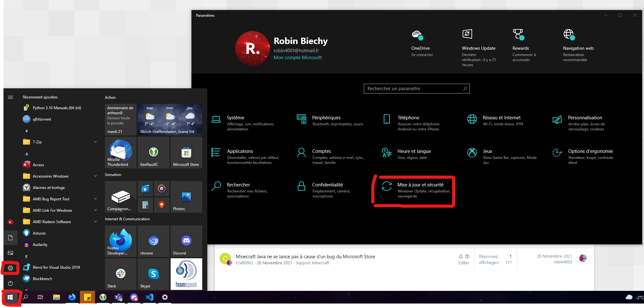Launch the Firefox Developer tile
This screenshot has height=307, width=644.
tap(121, 241)
